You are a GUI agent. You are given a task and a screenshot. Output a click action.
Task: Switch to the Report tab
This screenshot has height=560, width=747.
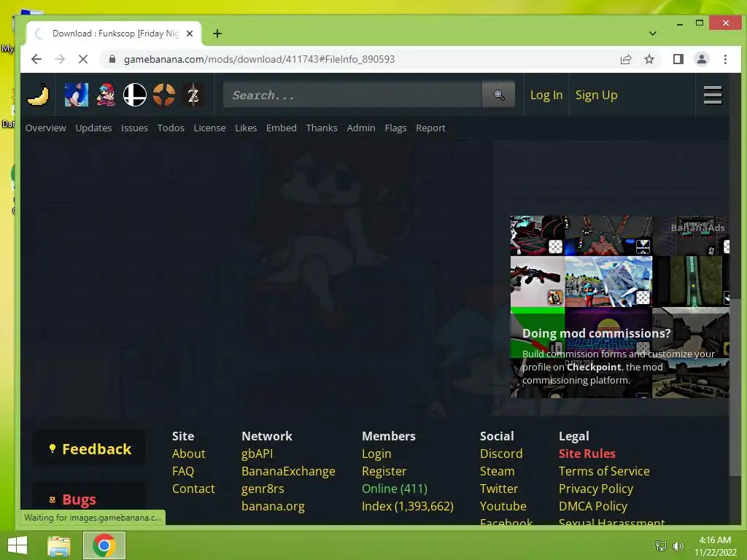(x=430, y=128)
